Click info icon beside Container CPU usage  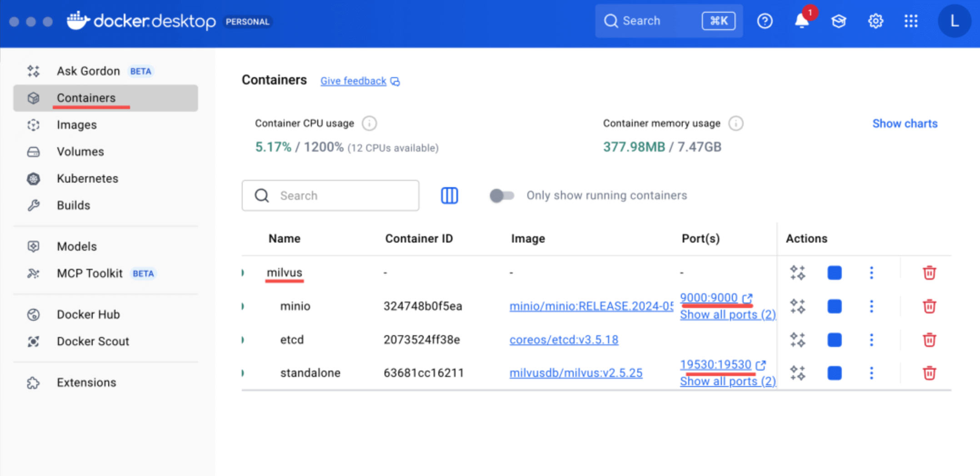tap(369, 123)
